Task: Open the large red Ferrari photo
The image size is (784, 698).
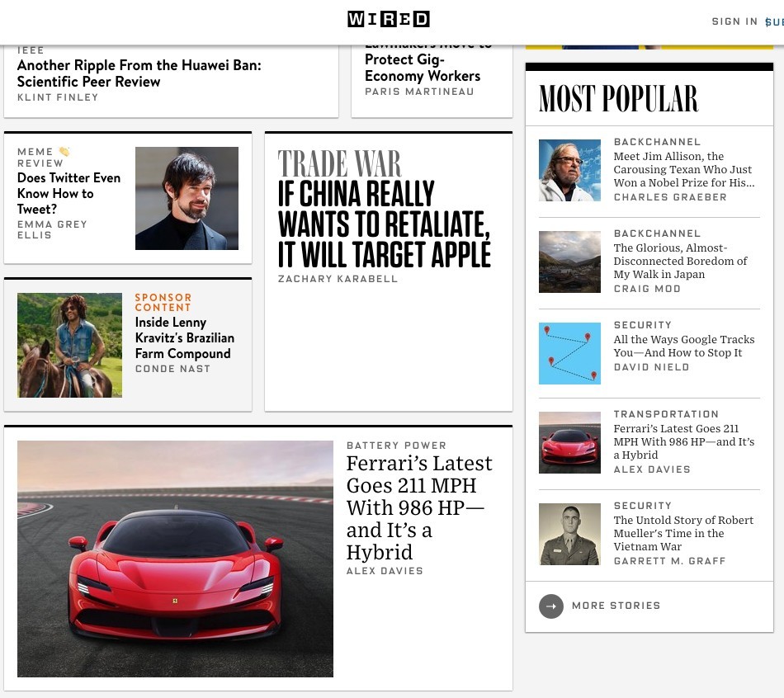Action: tap(175, 559)
